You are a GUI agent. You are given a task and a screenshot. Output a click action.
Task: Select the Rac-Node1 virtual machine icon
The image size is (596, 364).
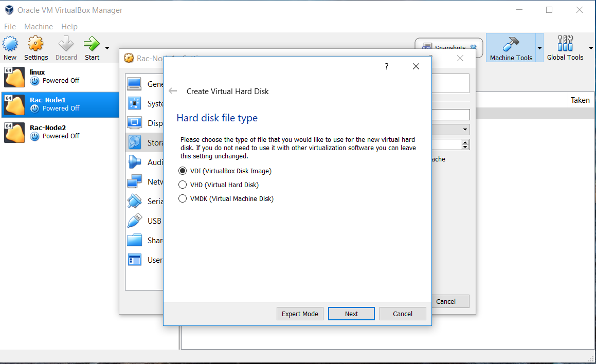14,104
